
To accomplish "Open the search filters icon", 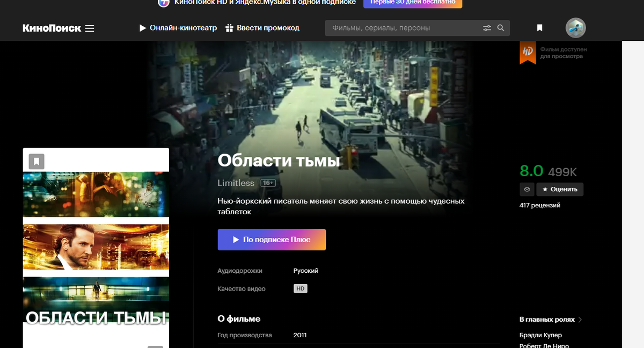I will coord(487,28).
